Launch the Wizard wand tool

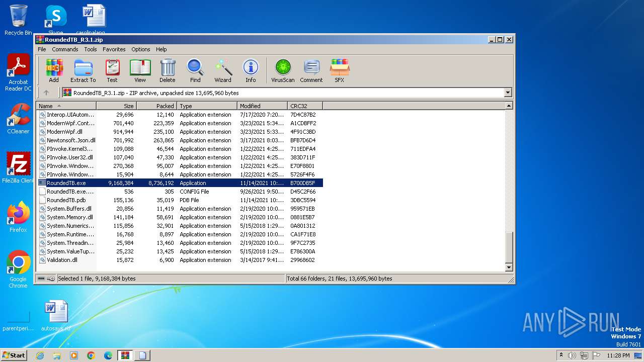pyautogui.click(x=223, y=70)
